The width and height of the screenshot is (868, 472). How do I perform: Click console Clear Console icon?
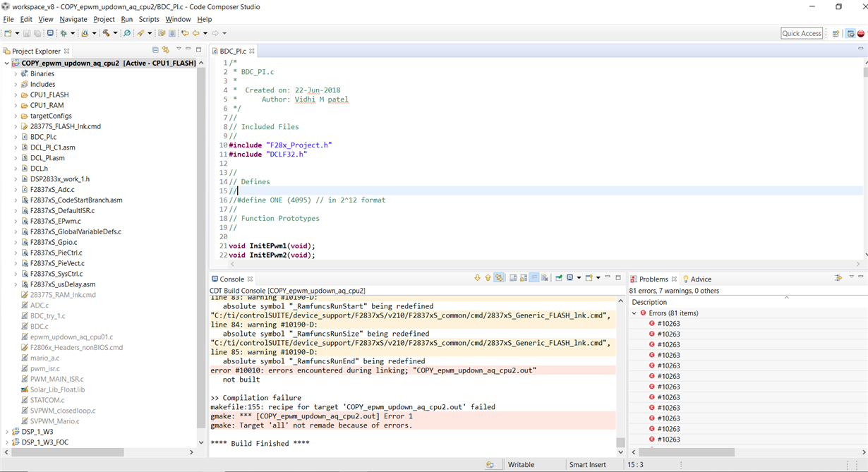click(x=545, y=278)
